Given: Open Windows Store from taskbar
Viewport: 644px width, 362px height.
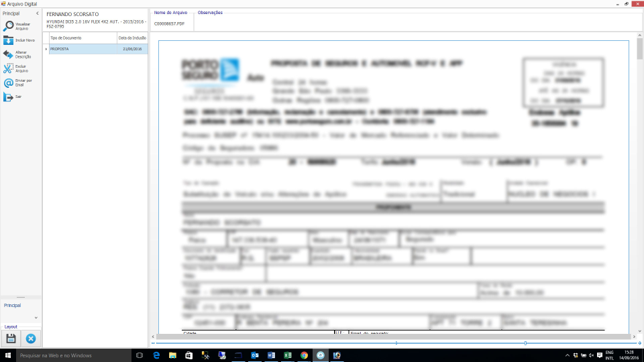Looking at the screenshot, I should pyautogui.click(x=189, y=355).
